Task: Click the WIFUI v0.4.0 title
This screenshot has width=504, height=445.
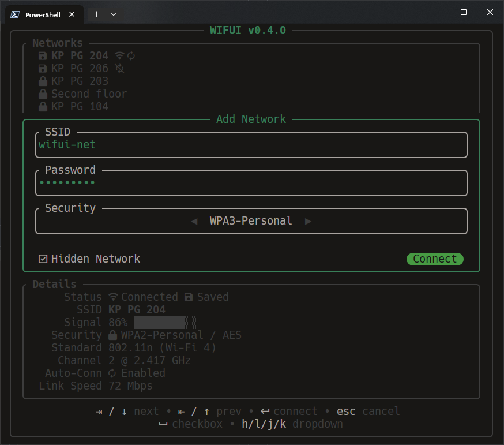Action: [248, 30]
